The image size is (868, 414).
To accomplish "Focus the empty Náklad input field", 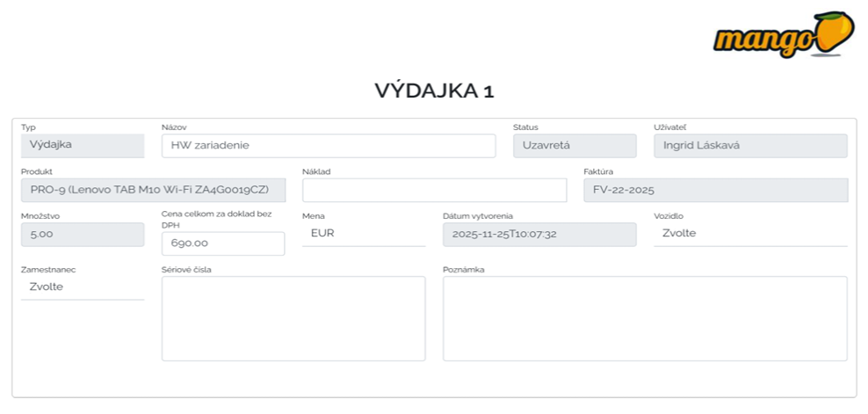I will click(x=434, y=191).
